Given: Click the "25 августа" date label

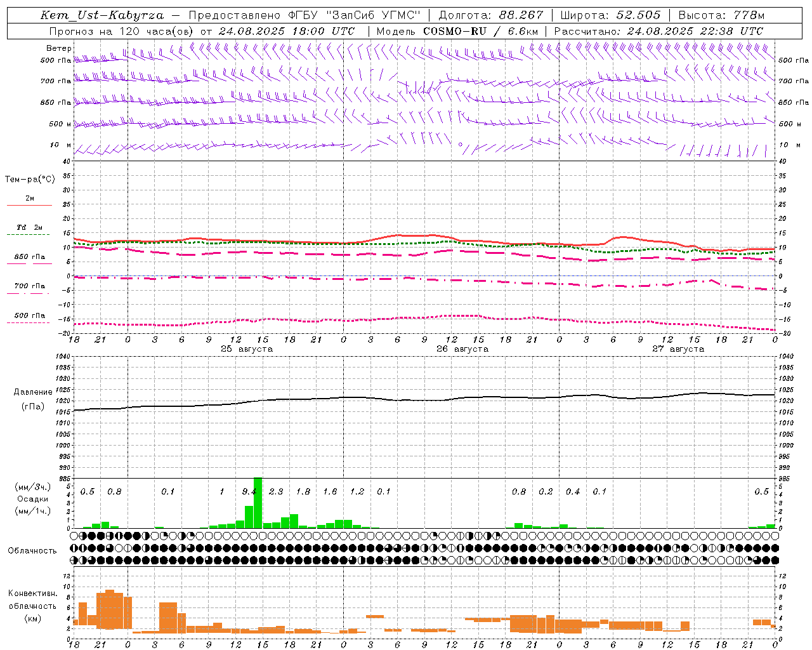Looking at the screenshot, I should coord(247,349).
